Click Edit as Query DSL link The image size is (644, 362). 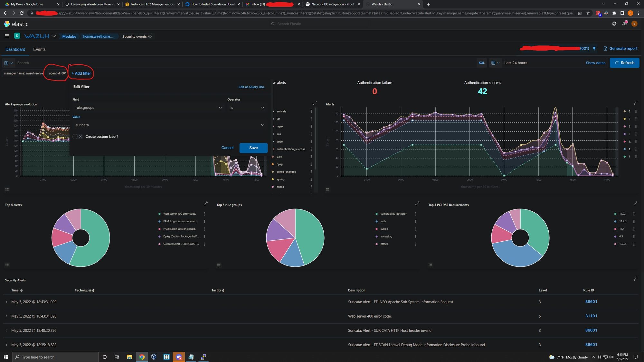click(251, 87)
